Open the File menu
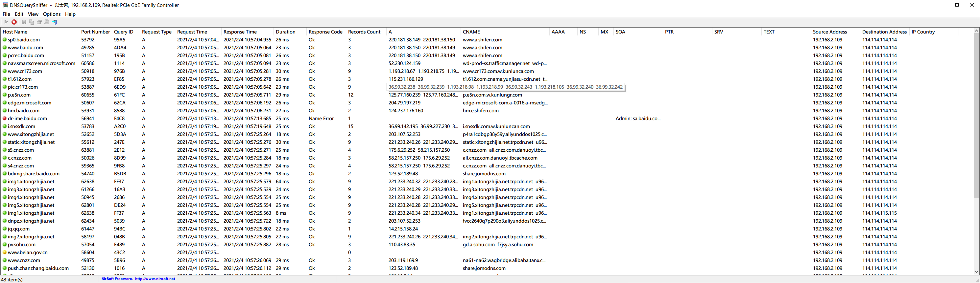The width and height of the screenshot is (980, 283). click(7, 14)
